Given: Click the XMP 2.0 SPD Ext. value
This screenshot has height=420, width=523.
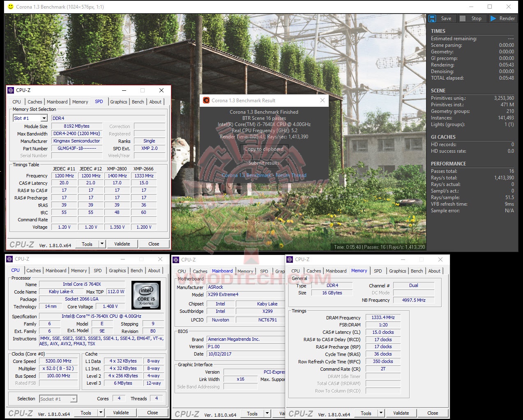Looking at the screenshot, I should point(149,149).
